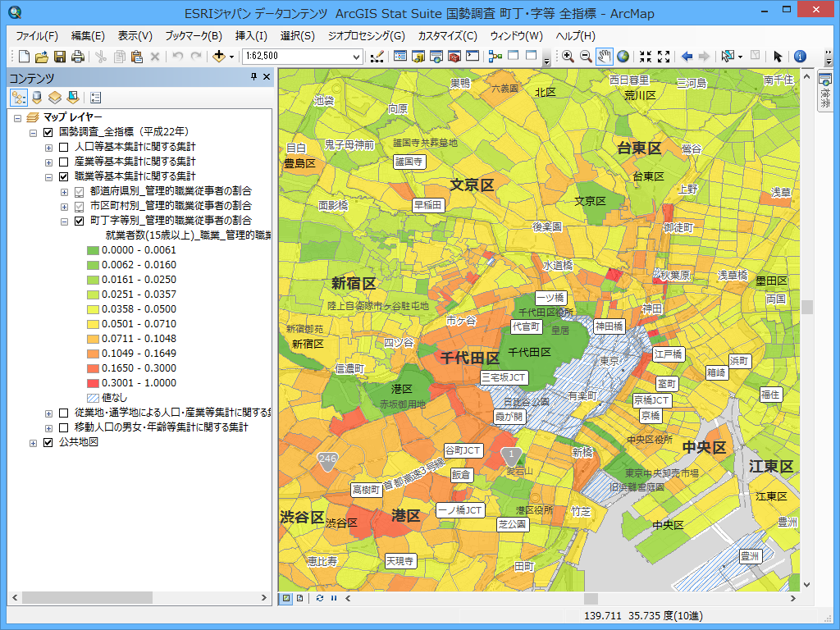Click the Print icon in toolbar
The image size is (840, 630).
(78, 57)
